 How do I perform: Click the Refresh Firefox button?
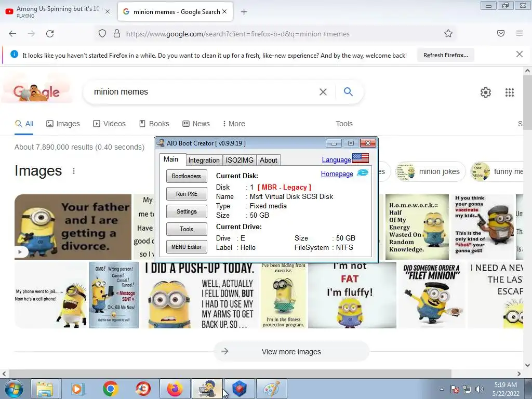point(445,55)
